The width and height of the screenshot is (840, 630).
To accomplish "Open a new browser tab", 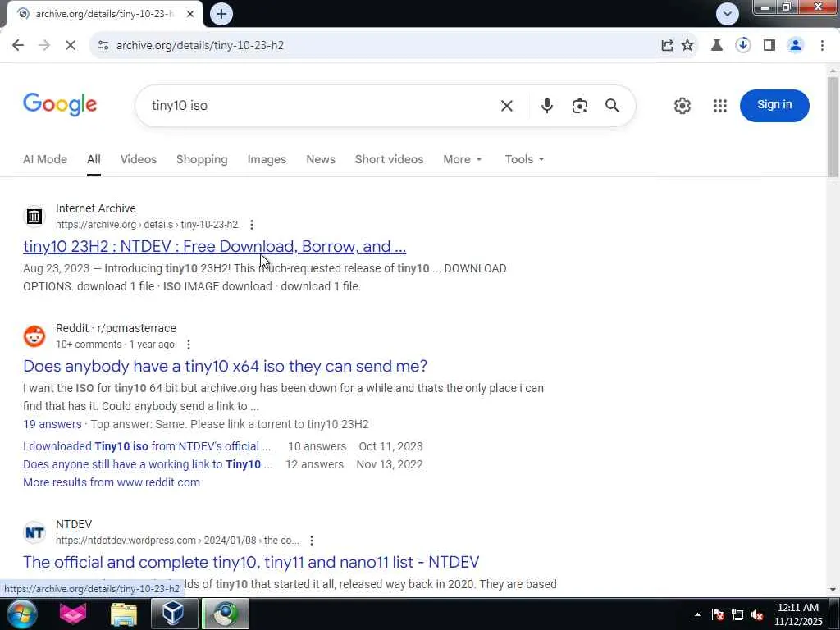I will [x=221, y=14].
